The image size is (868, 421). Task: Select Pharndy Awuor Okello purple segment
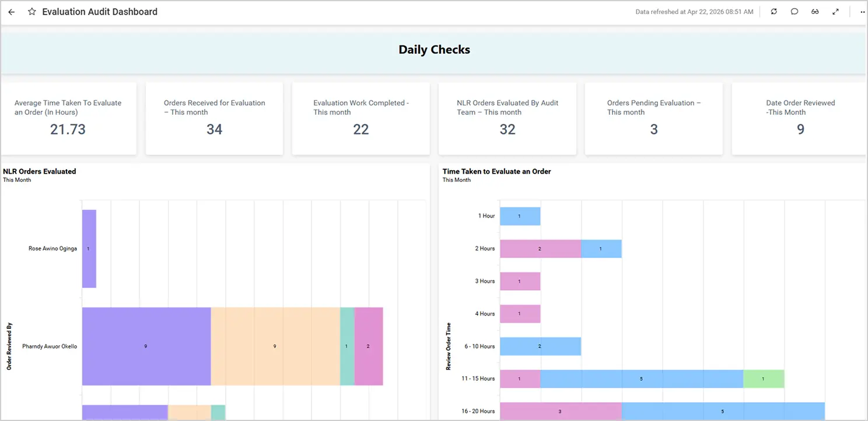point(146,346)
